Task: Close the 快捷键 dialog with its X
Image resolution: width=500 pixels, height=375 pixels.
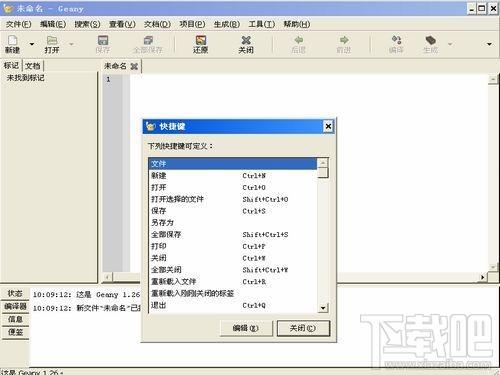Action: (328, 126)
